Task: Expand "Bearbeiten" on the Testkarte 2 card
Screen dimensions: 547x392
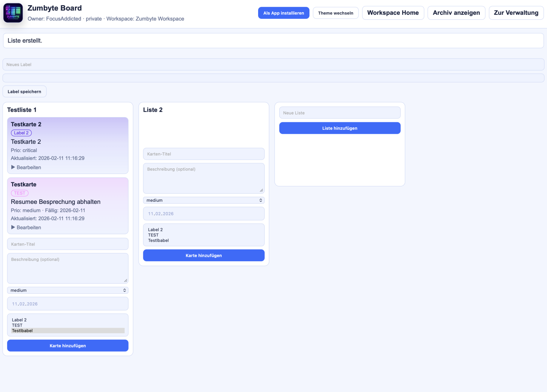Action: [x=26, y=167]
